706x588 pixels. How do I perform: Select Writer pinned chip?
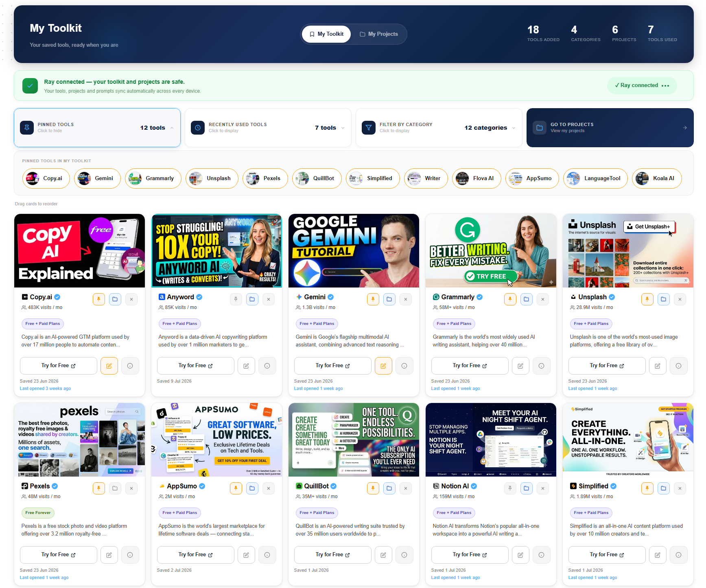(x=426, y=179)
